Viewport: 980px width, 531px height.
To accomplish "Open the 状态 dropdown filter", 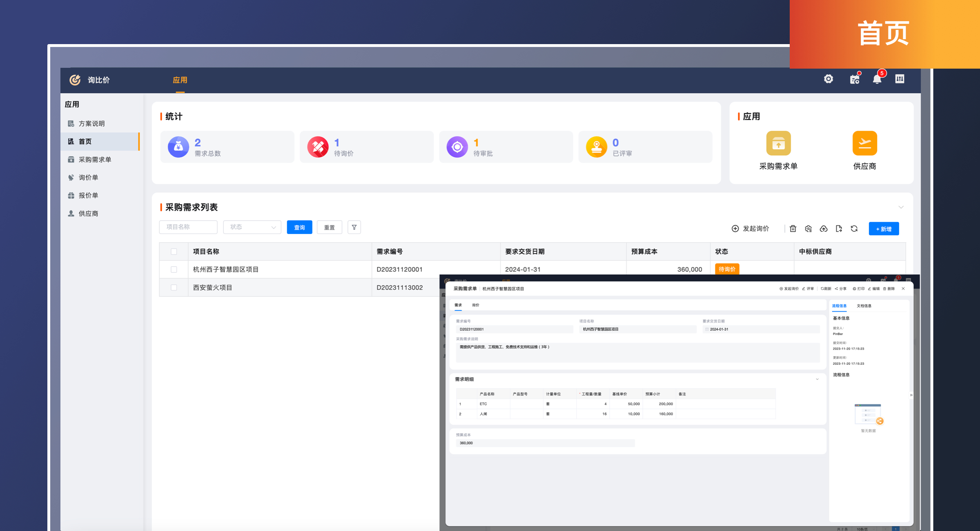I will [252, 228].
